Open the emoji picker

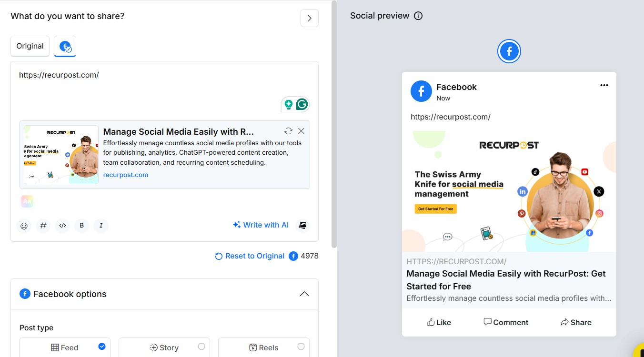24,226
